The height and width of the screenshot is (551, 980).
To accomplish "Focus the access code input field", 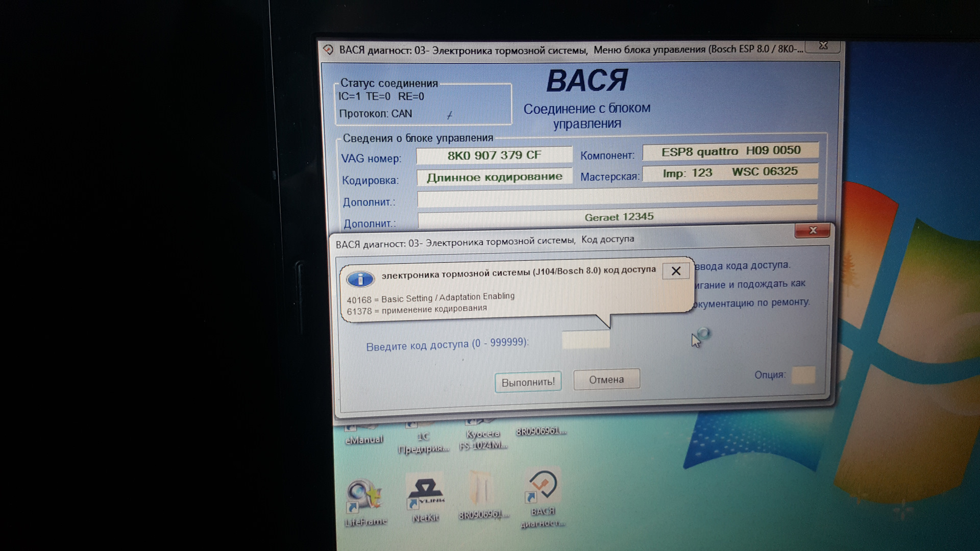I will pyautogui.click(x=585, y=340).
